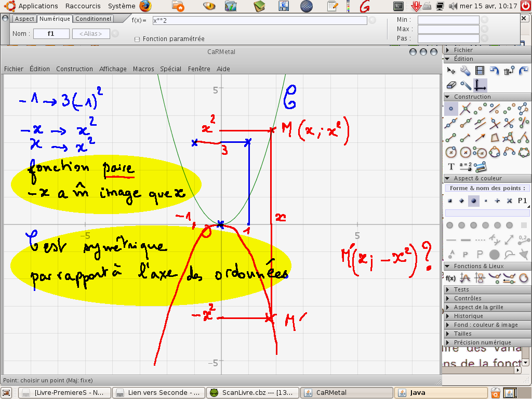Pick the text (T) tool
Screen dimensions: 532x399
coord(451,167)
